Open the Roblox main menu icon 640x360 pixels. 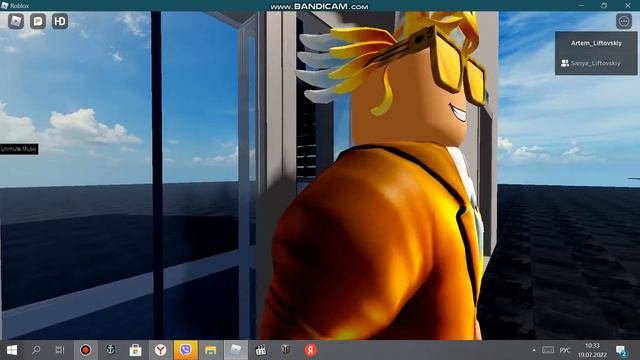16,21
